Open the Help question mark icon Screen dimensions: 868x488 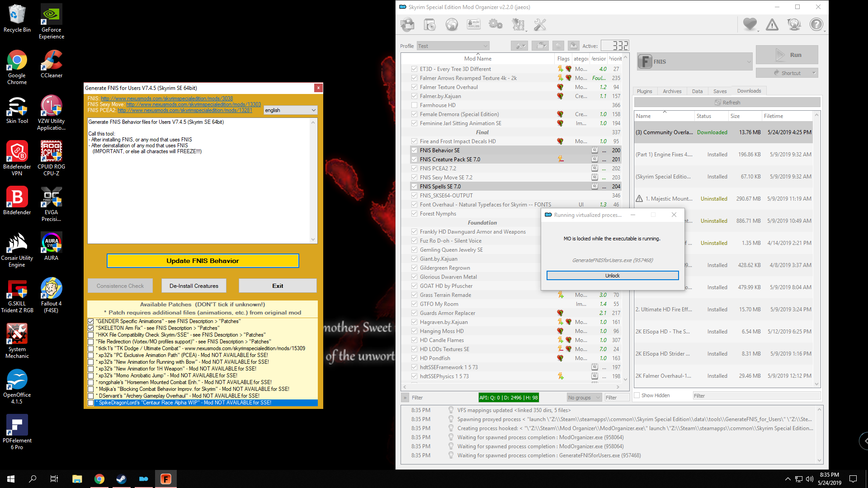pyautogui.click(x=816, y=24)
